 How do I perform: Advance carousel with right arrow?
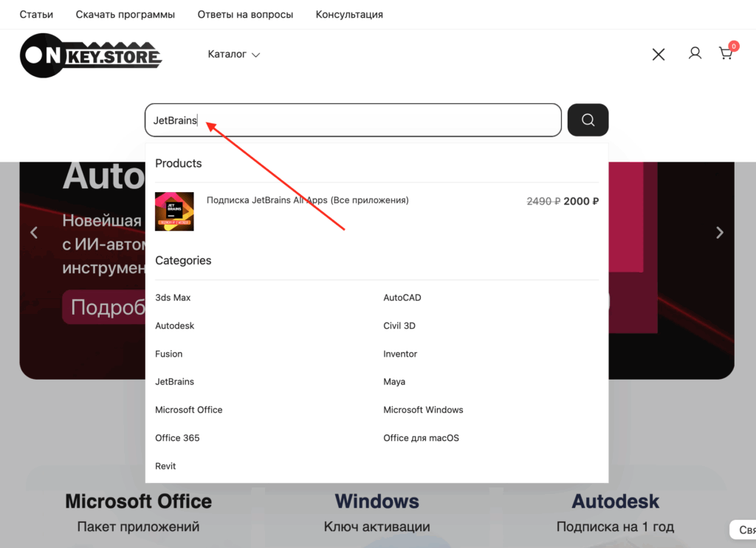click(x=720, y=233)
